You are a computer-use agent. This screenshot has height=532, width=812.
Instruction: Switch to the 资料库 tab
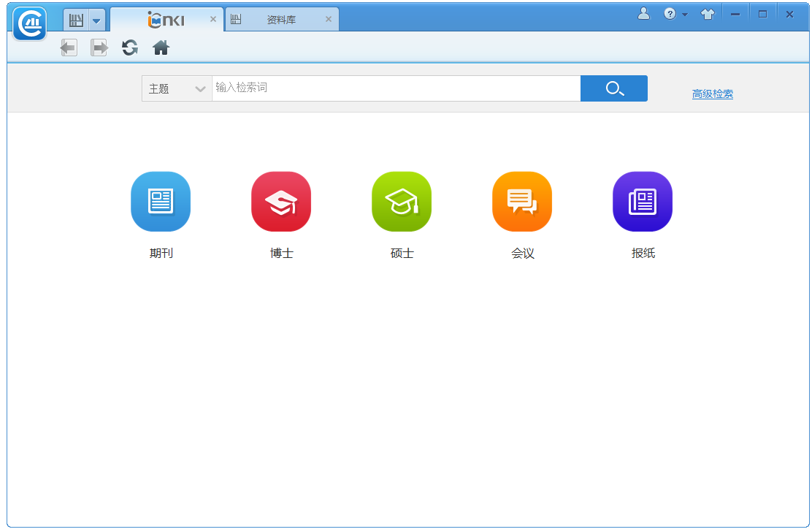[282, 20]
